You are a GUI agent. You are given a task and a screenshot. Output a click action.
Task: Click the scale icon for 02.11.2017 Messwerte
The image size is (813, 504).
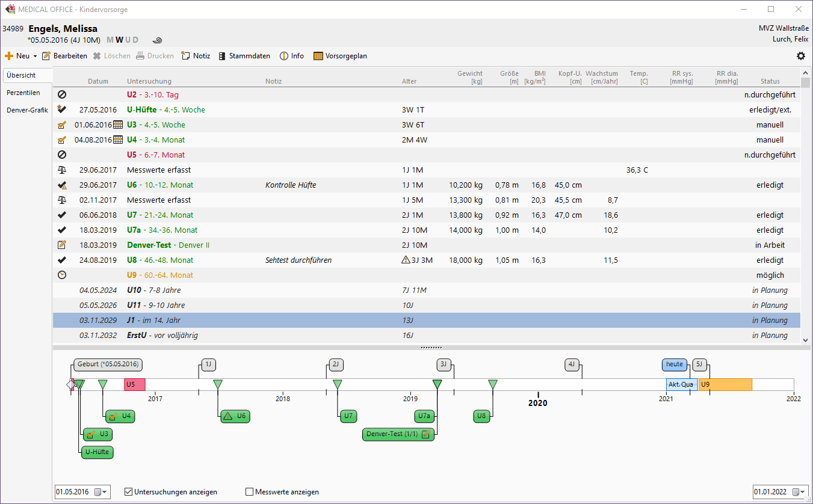tap(61, 200)
